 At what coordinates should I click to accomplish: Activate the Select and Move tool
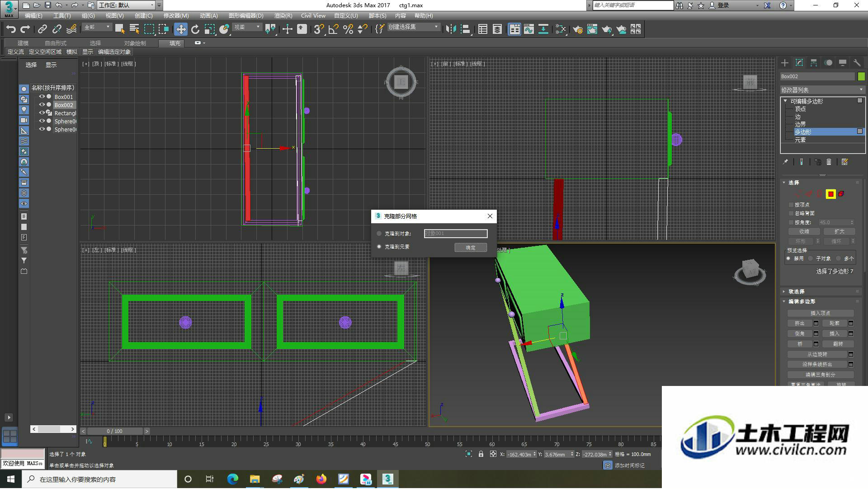[x=181, y=29]
